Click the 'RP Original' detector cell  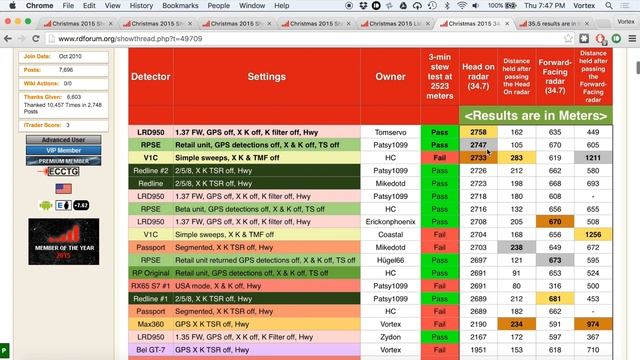(151, 273)
